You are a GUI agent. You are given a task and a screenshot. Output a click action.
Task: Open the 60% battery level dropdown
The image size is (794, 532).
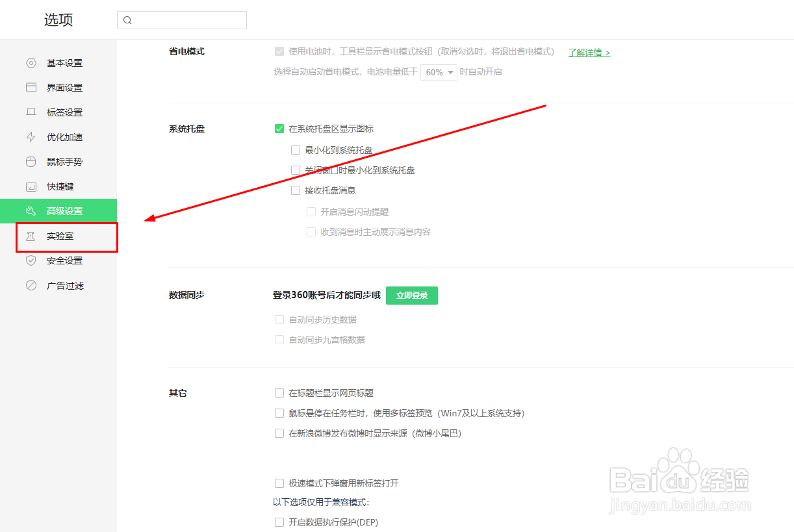pyautogui.click(x=439, y=72)
